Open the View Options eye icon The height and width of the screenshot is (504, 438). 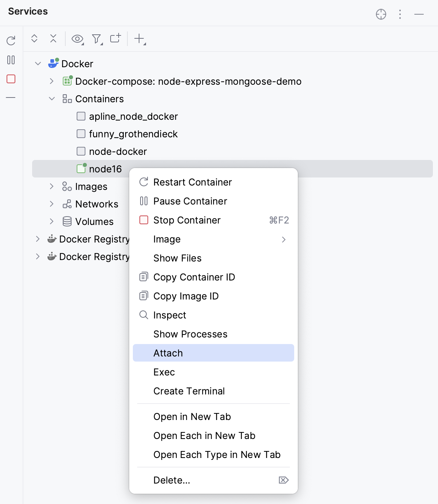coord(77,38)
